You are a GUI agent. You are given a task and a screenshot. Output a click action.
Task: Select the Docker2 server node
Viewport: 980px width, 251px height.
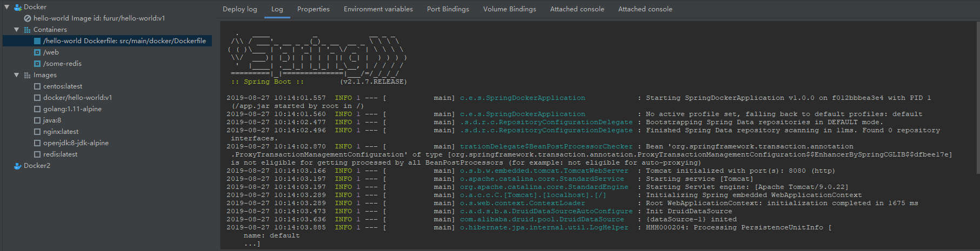click(37, 166)
